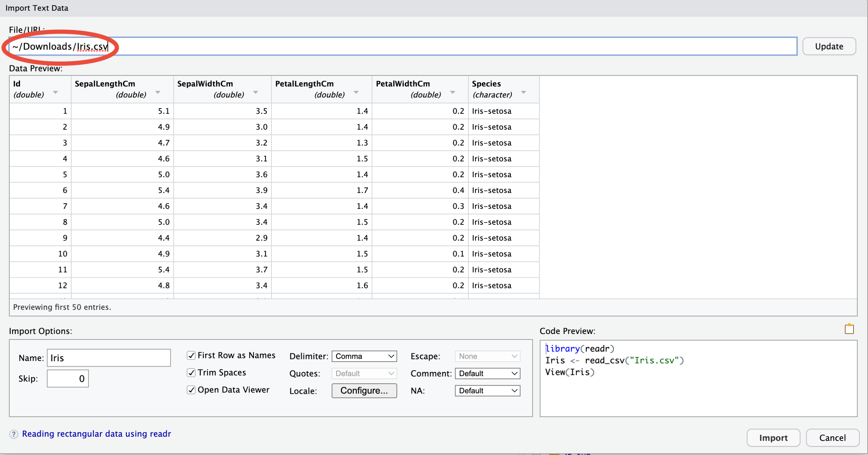Click 'Previewing first 50 entries.' status text

[62, 307]
